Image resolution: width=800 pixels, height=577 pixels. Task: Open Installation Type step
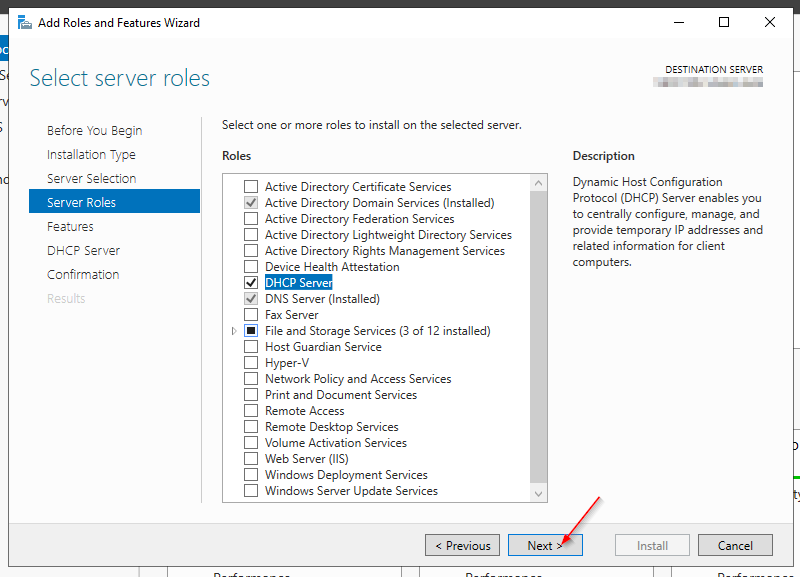click(91, 155)
